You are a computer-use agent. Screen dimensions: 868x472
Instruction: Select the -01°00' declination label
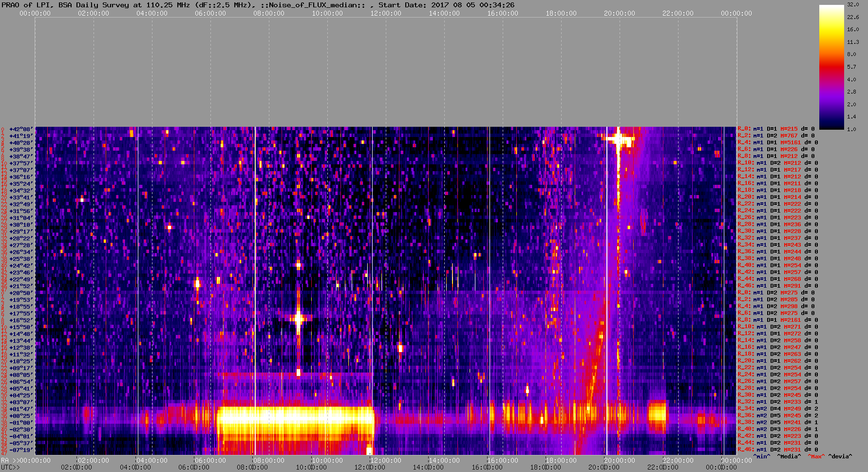click(x=21, y=423)
